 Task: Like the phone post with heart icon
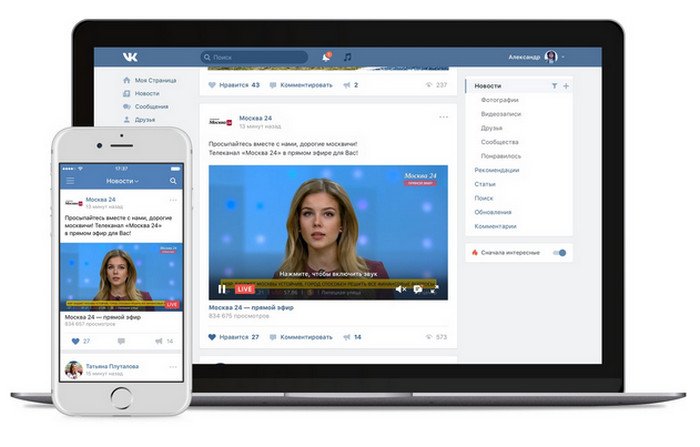(75, 341)
